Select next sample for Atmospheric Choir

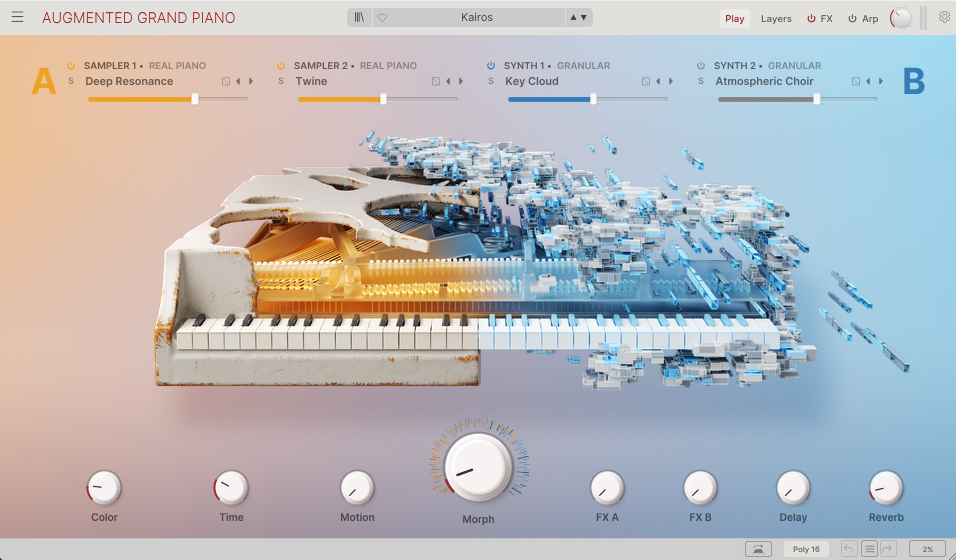880,81
